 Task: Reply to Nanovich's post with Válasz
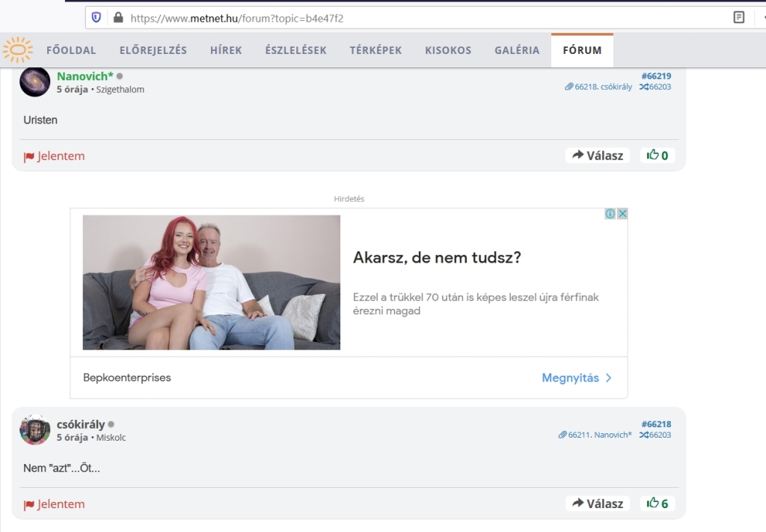tap(598, 156)
